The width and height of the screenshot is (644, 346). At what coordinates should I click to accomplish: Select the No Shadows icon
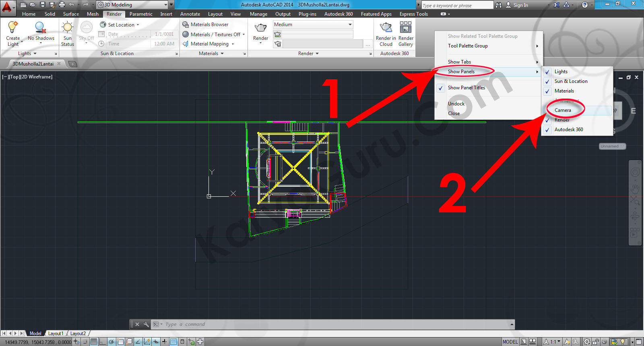coord(41,28)
